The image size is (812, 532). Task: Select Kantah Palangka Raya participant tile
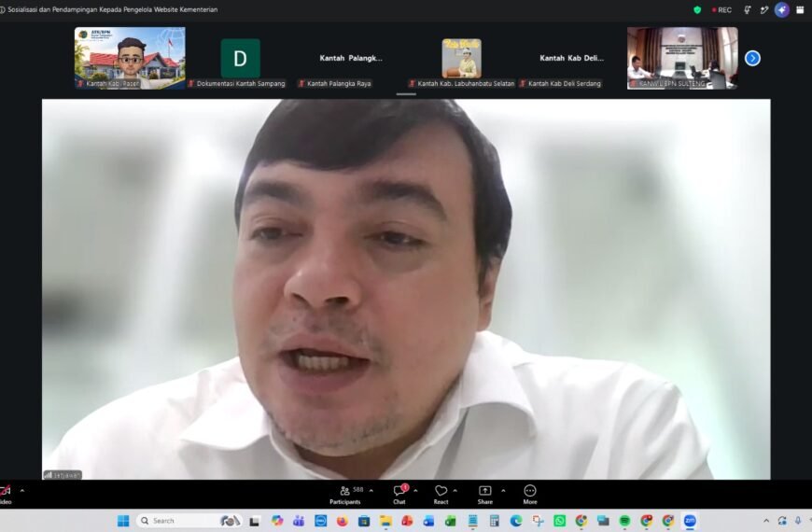(351, 58)
